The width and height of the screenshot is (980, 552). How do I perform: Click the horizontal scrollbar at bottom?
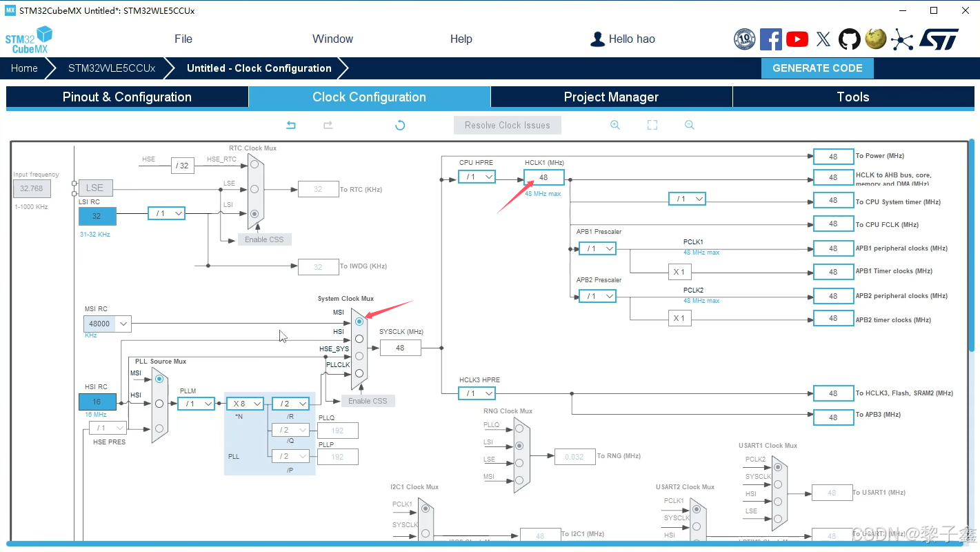(x=483, y=544)
